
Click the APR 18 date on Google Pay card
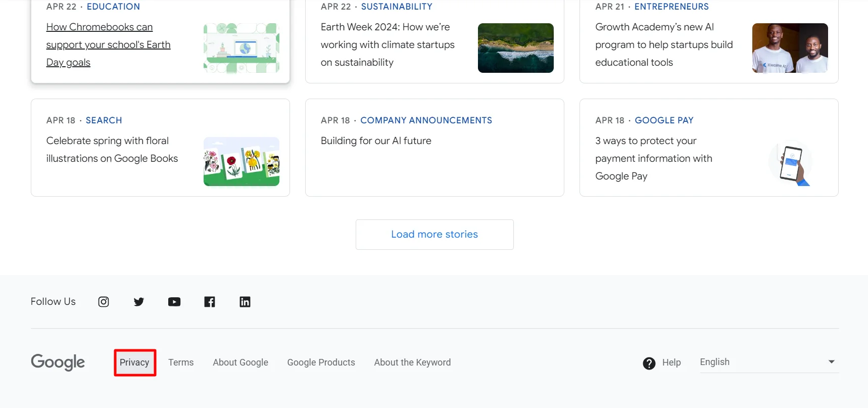tap(610, 120)
